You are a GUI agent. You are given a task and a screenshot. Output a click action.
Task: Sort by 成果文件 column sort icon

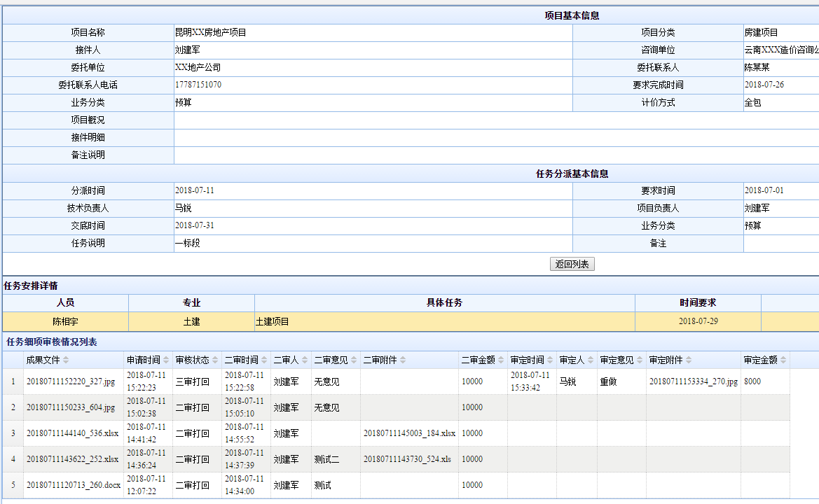[x=66, y=360]
